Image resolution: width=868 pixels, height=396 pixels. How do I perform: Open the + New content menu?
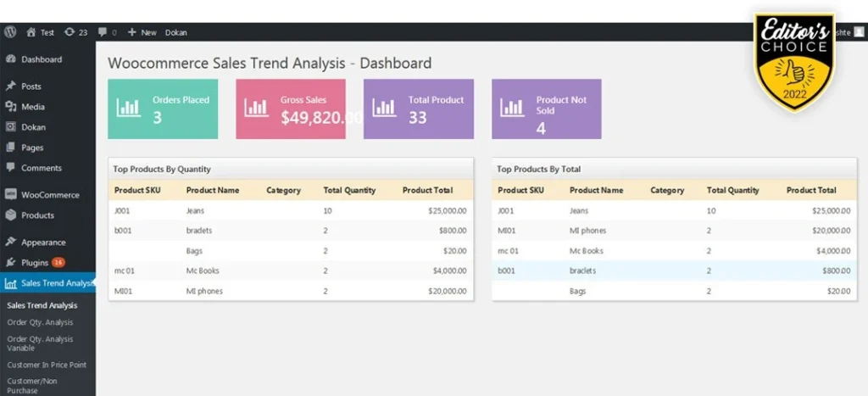pyautogui.click(x=142, y=32)
